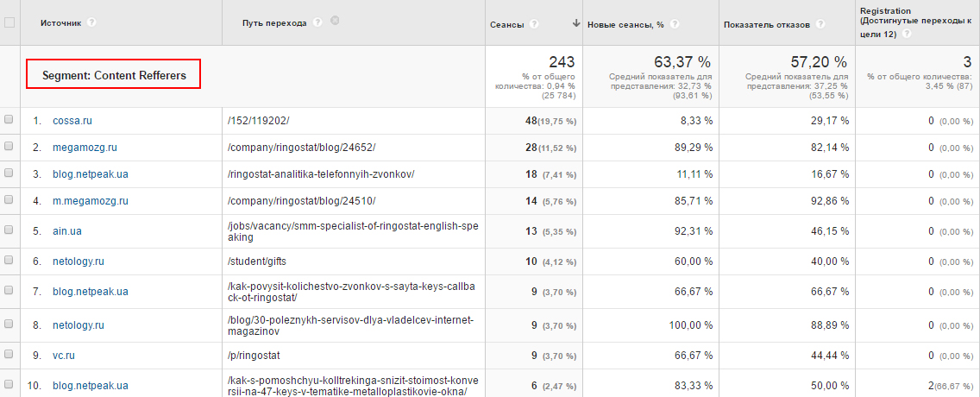Open the cossa.ru source link
The width and height of the screenshot is (980, 397).
point(72,121)
